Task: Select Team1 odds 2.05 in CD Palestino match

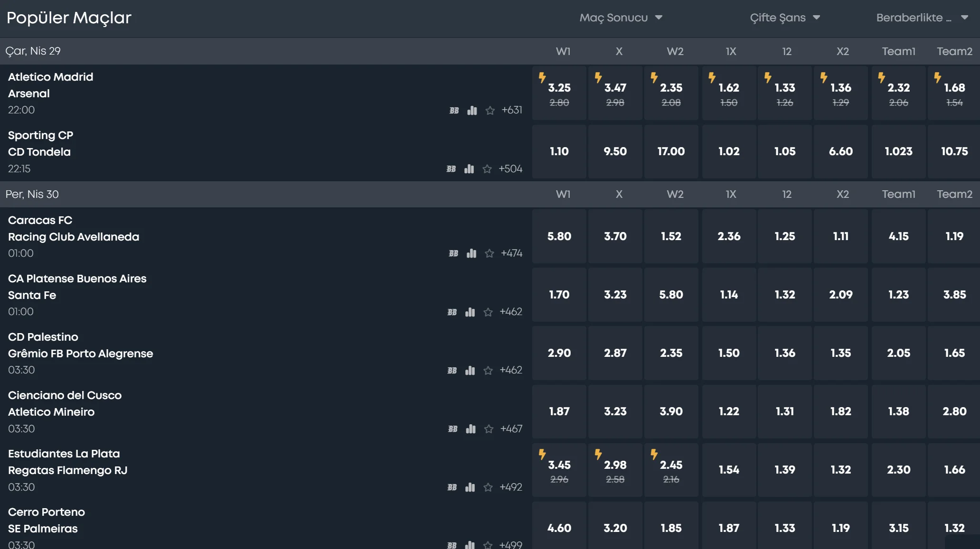Action: (899, 353)
